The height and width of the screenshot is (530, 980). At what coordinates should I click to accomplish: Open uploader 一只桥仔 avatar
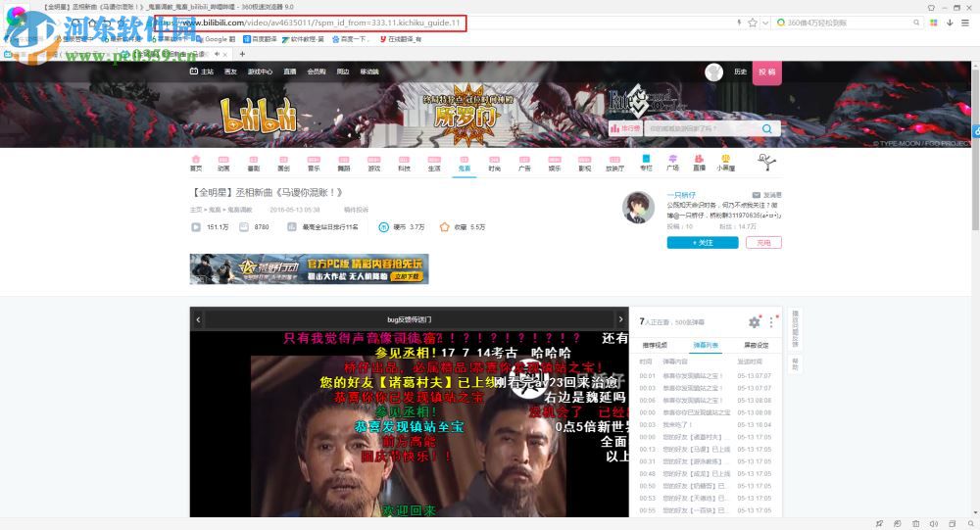tap(638, 208)
